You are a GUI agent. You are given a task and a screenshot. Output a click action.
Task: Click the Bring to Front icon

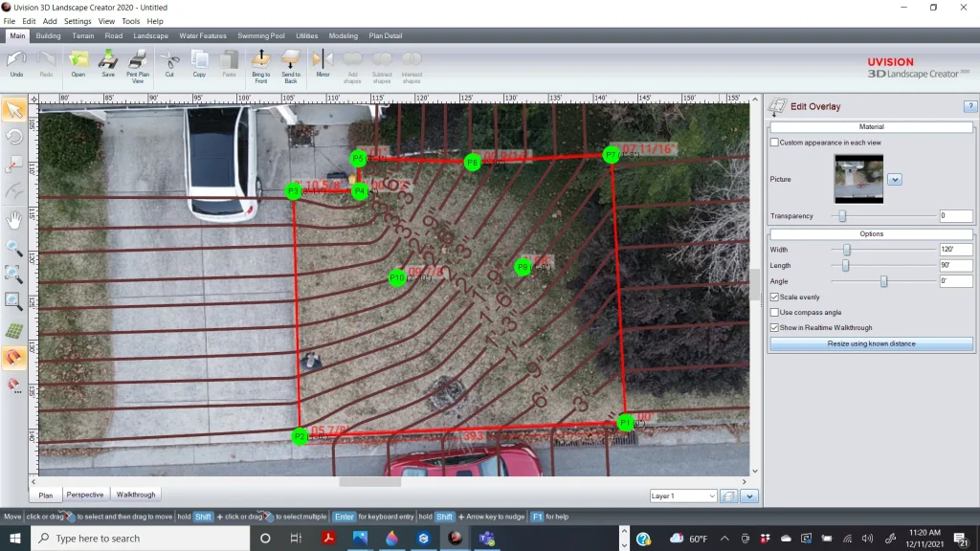260,59
